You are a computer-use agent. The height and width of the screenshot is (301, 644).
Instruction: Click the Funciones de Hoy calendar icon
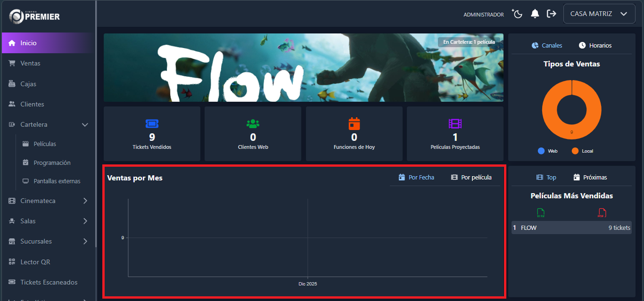354,123
